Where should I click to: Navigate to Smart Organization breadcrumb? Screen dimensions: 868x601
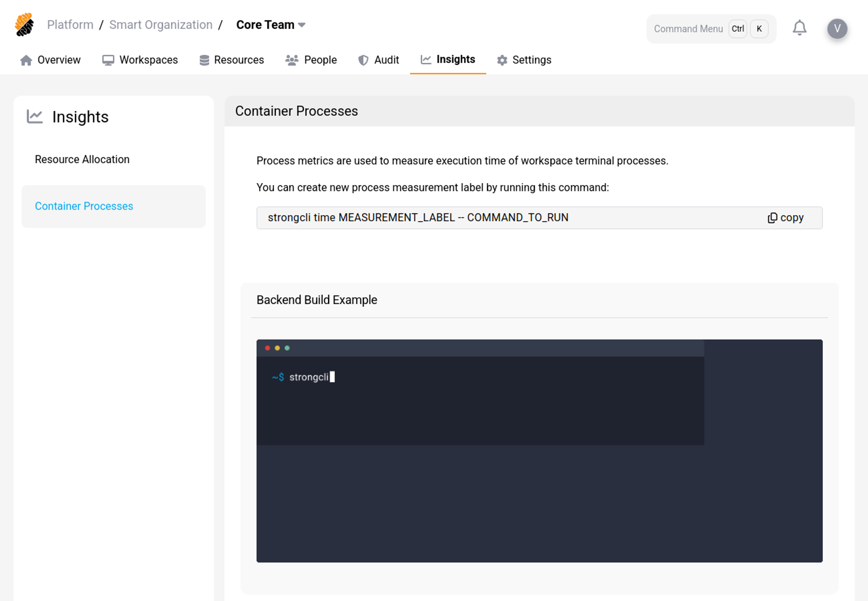pos(161,25)
